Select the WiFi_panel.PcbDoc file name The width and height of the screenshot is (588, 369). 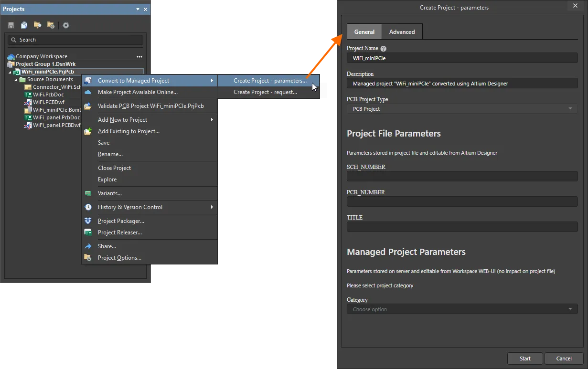(56, 117)
